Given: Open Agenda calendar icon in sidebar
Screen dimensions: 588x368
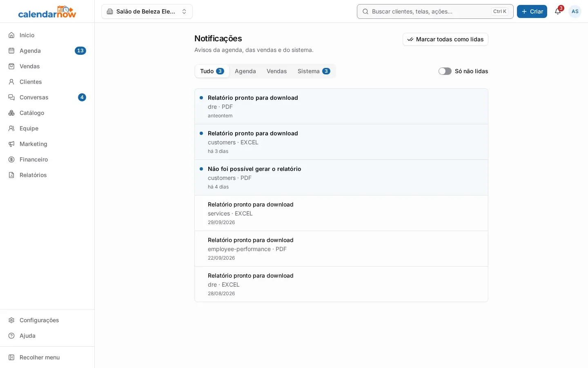Looking at the screenshot, I should coord(11,51).
